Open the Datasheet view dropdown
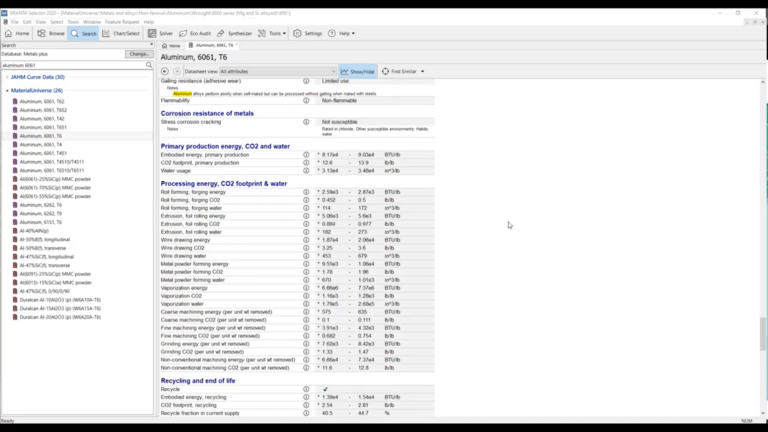This screenshot has height=432, width=768. 278,72
